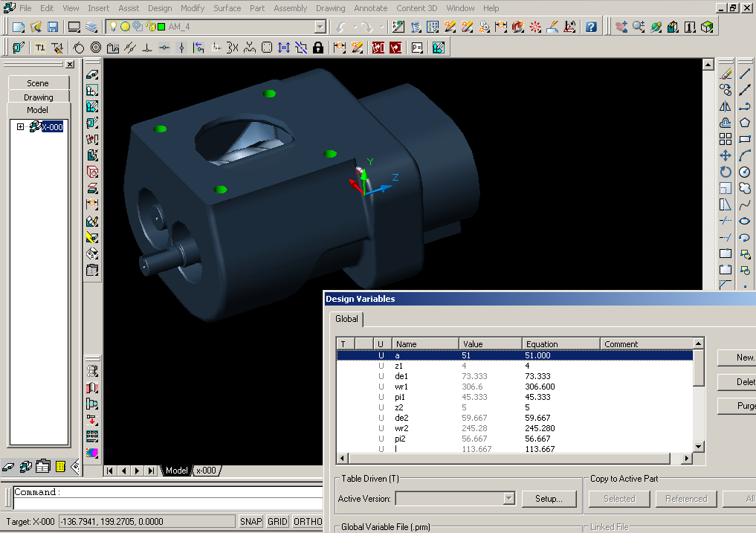Open the Active Version dropdown
The image size is (756, 533).
tap(508, 498)
